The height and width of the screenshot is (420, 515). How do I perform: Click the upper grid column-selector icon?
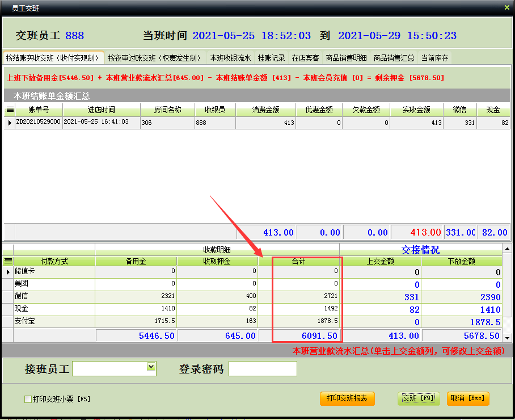(x=10, y=110)
